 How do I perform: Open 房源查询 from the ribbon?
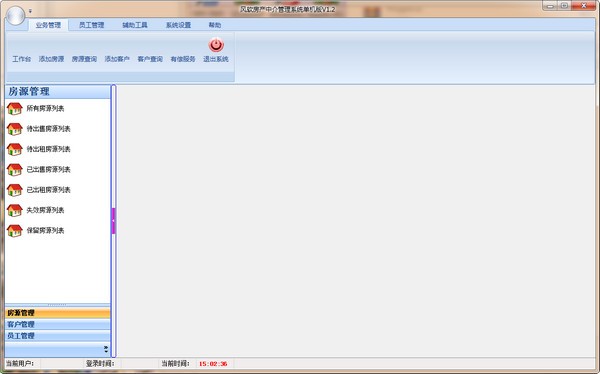pyautogui.click(x=84, y=59)
